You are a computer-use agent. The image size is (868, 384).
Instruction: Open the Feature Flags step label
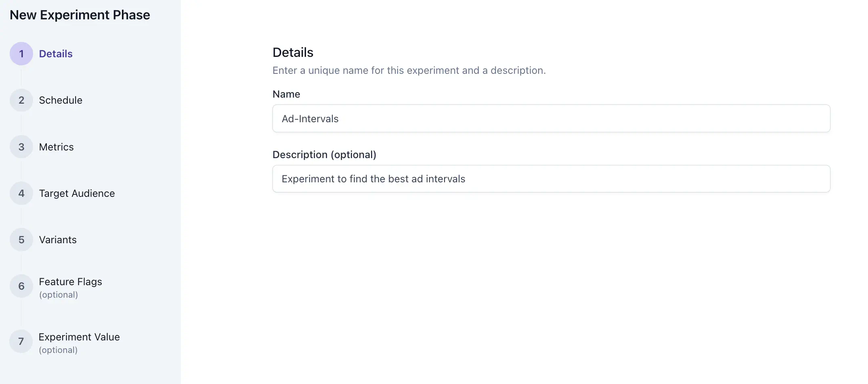pos(70,282)
